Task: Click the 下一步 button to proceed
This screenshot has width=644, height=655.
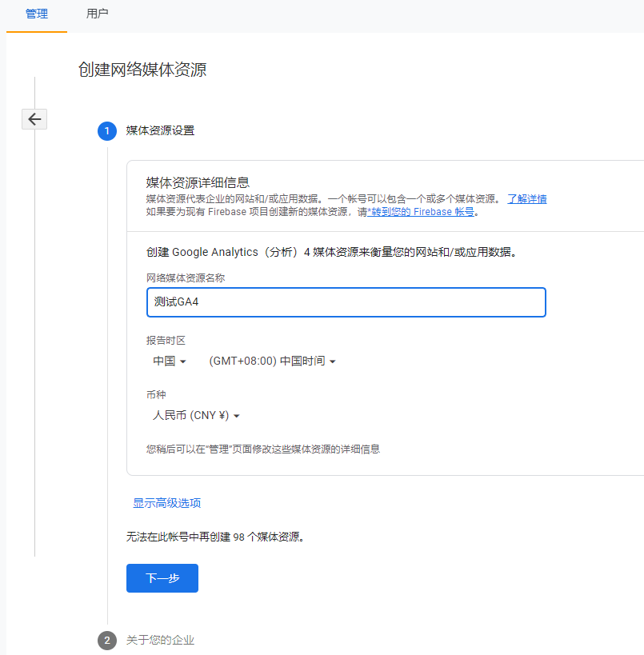Action: [x=162, y=577]
